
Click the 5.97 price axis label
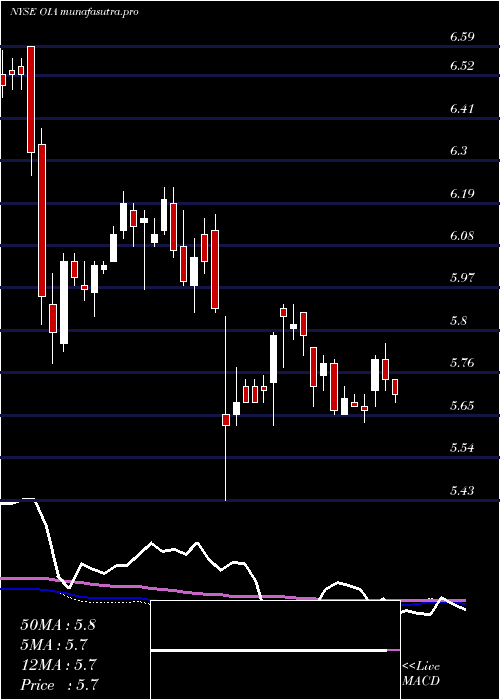pos(462,278)
